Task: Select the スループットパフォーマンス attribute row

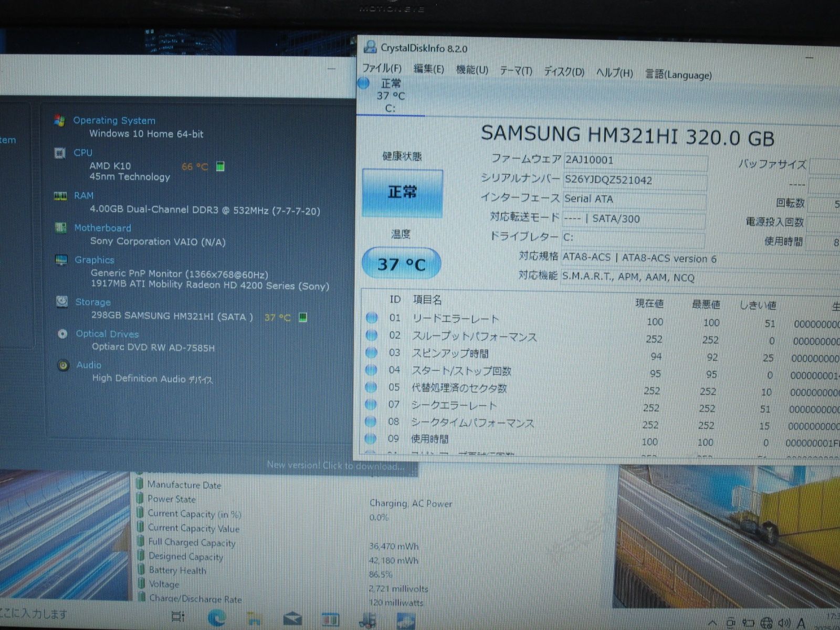Action: (602, 337)
